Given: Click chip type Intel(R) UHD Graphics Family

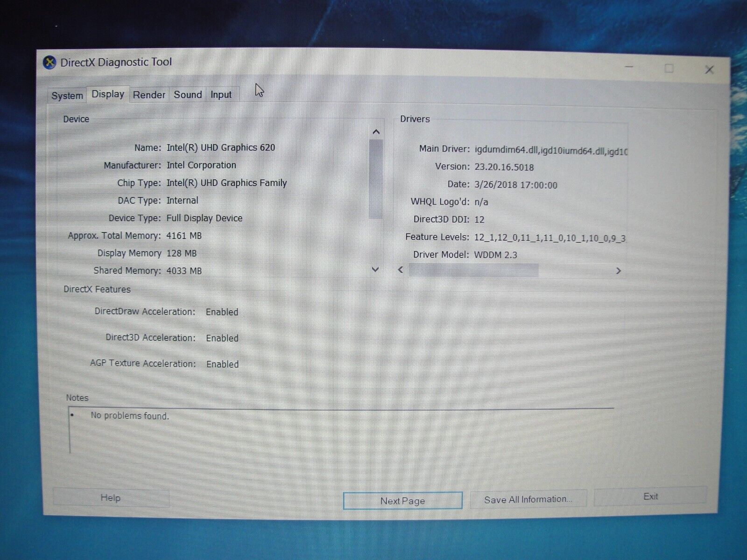Looking at the screenshot, I should click(x=226, y=183).
